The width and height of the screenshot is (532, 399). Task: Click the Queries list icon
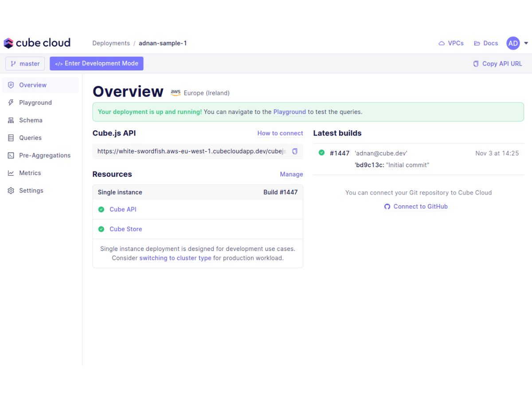pyautogui.click(x=11, y=138)
